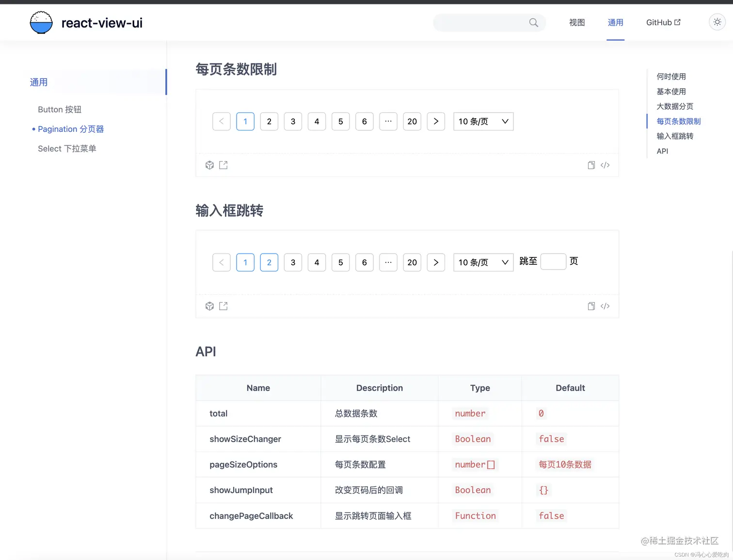Open the CodeSandbox icon under 每页条数限制 demo
The width and height of the screenshot is (733, 560).
(209, 165)
